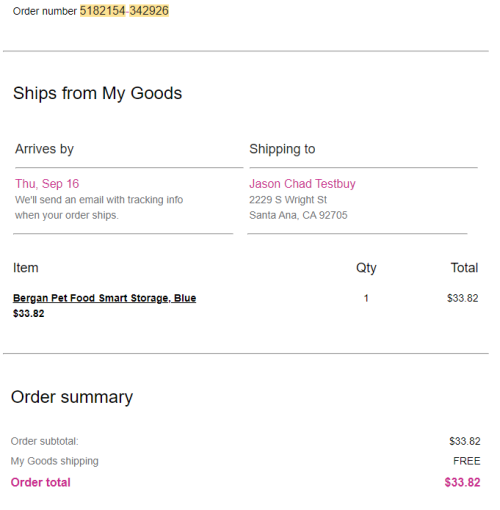Click the tracking info email notice text
Screen dimensions: 500x510
click(99, 207)
